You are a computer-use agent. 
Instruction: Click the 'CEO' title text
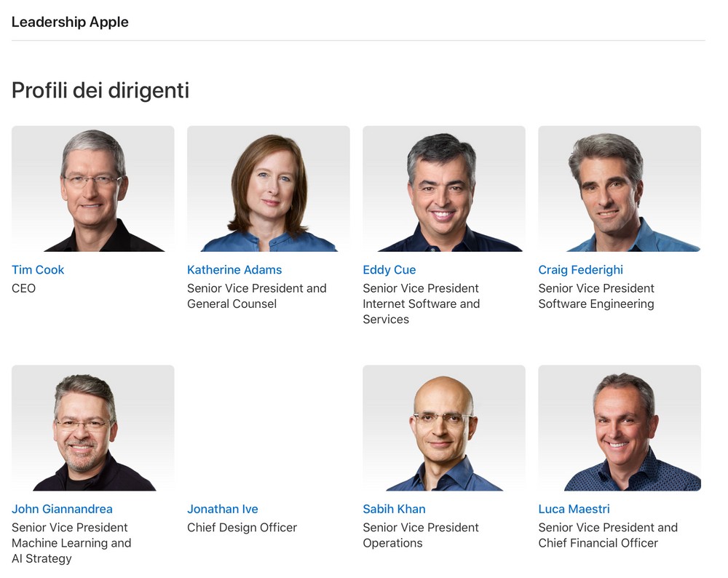point(24,288)
